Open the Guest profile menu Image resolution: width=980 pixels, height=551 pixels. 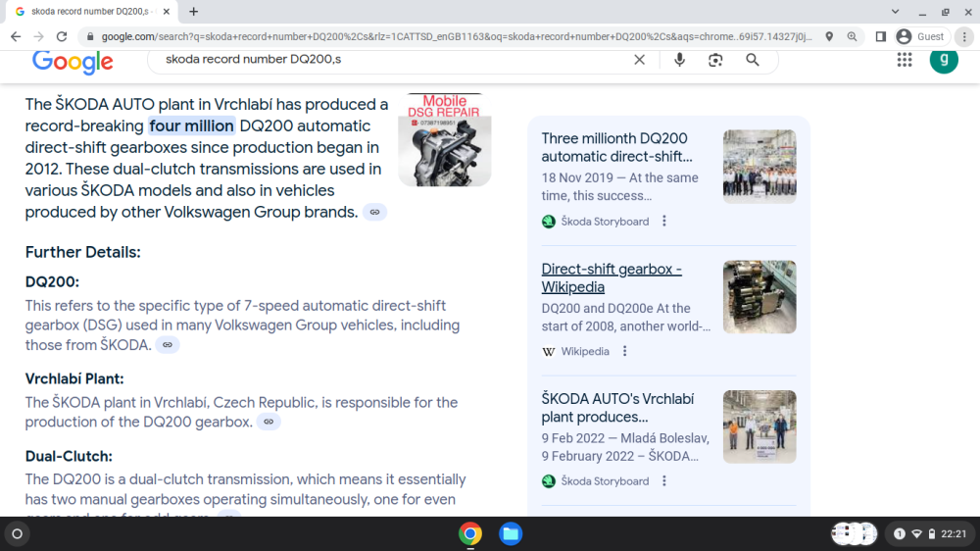click(x=920, y=37)
